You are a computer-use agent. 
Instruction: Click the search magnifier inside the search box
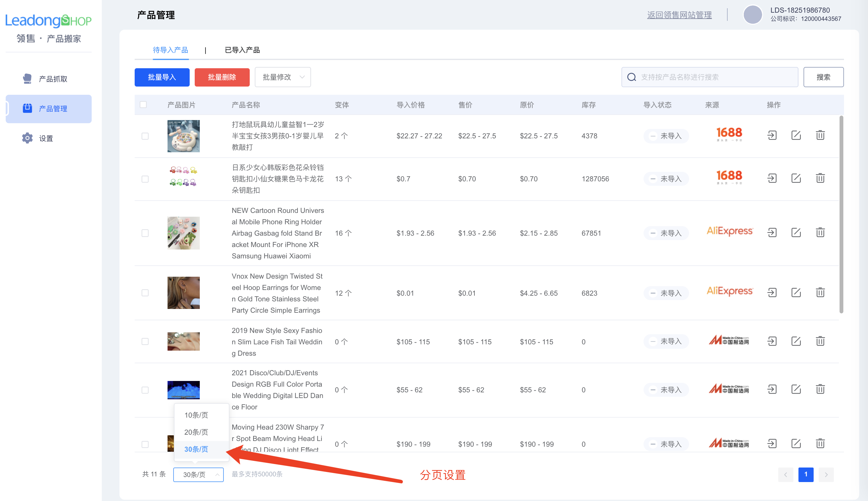click(631, 77)
